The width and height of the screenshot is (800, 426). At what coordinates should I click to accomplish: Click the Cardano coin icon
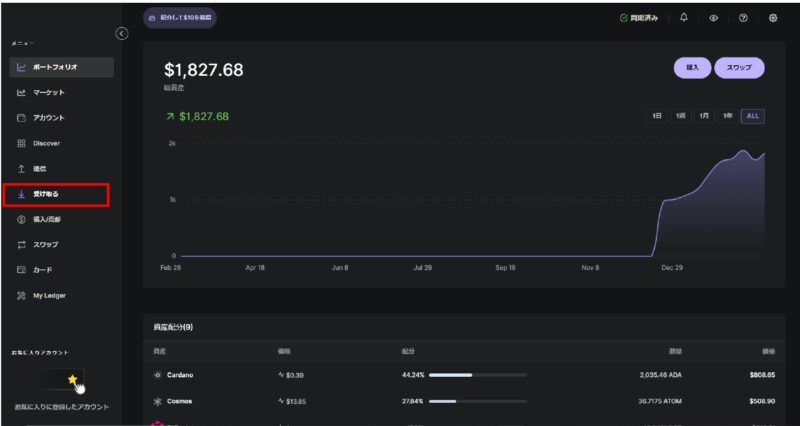(157, 375)
